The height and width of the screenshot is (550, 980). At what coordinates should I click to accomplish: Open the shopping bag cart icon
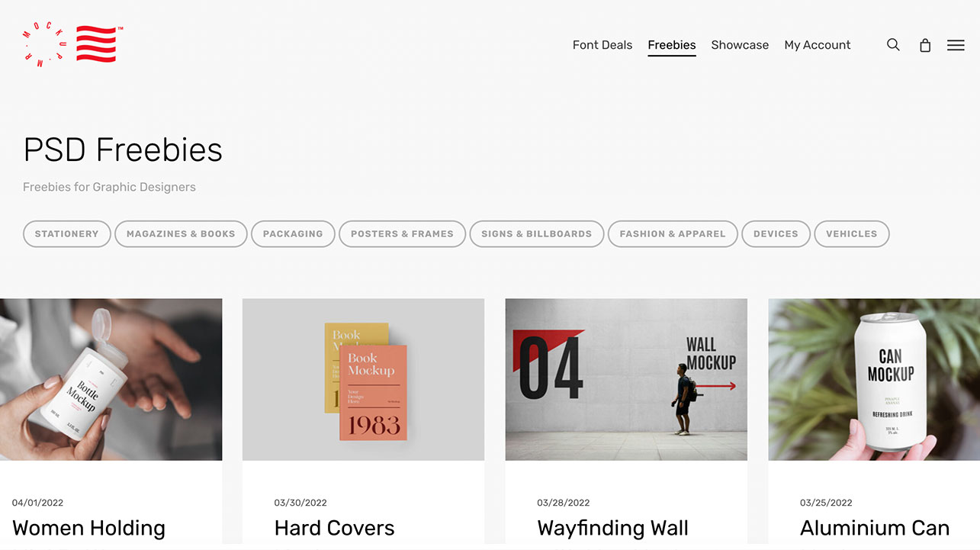[x=925, y=45]
